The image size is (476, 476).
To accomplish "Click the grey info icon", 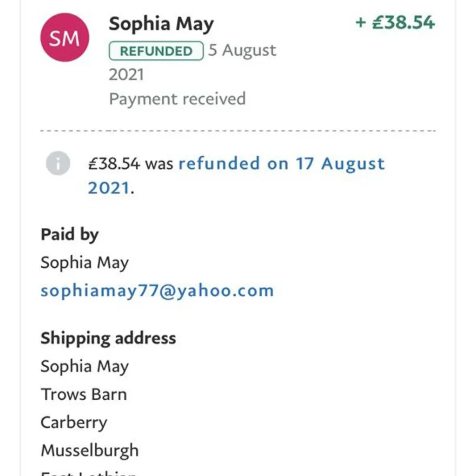I will [x=58, y=164].
